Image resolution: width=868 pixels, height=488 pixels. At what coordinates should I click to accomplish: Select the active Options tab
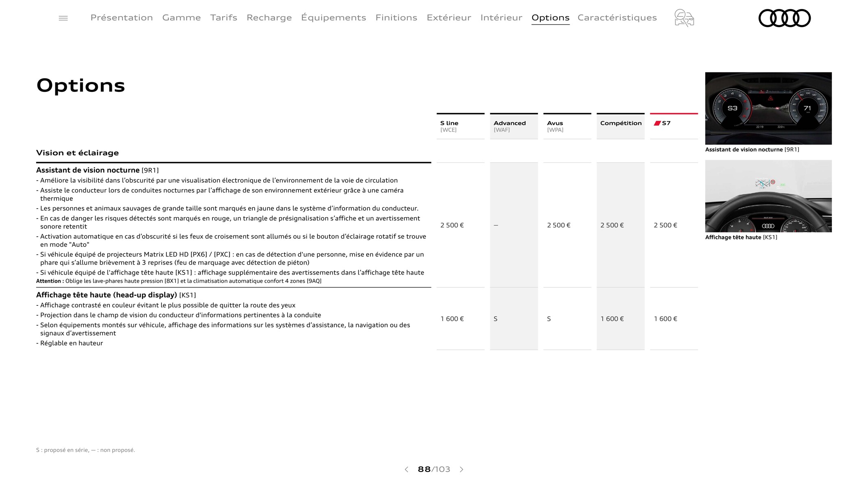coord(551,17)
